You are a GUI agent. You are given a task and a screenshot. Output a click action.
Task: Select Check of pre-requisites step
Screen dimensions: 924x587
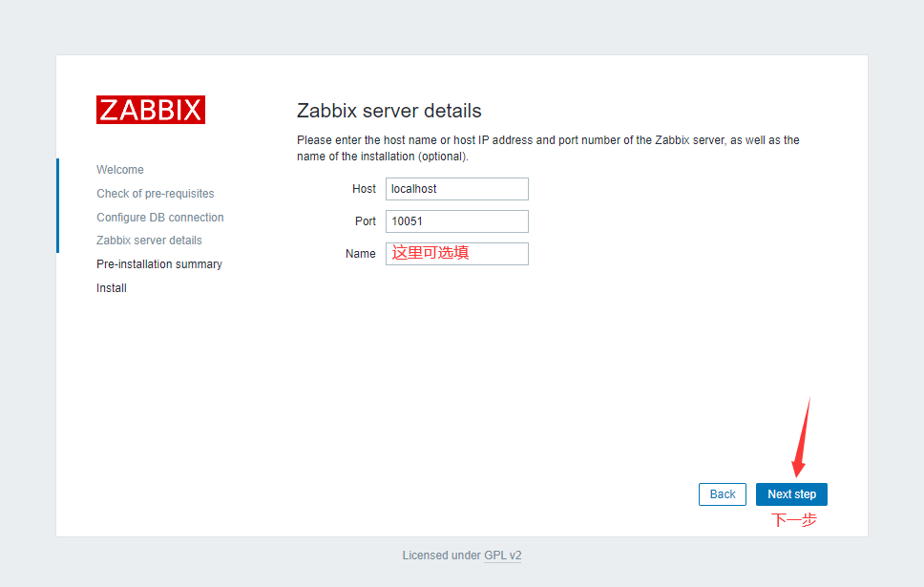click(156, 194)
